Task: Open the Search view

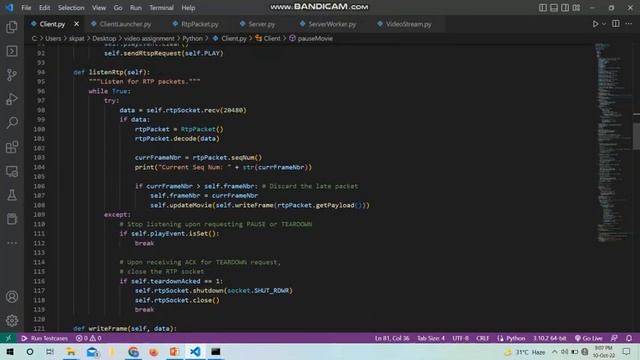Action: point(12,122)
